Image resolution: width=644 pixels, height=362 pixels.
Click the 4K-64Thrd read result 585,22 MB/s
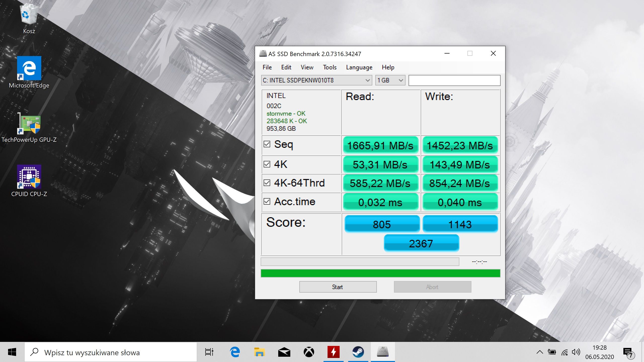click(x=381, y=183)
